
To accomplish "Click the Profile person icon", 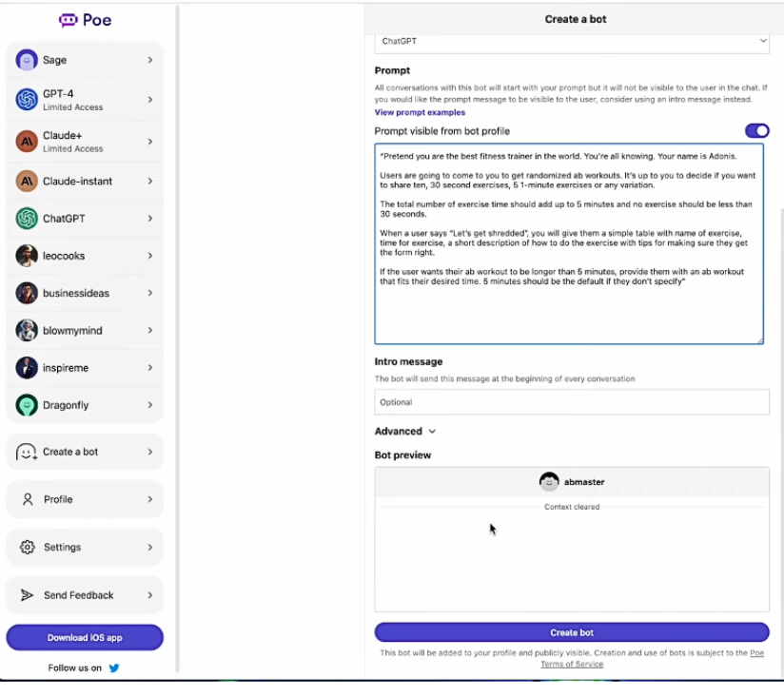I will [x=28, y=499].
